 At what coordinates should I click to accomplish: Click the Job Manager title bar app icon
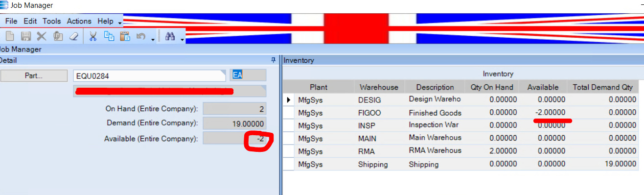click(x=4, y=5)
